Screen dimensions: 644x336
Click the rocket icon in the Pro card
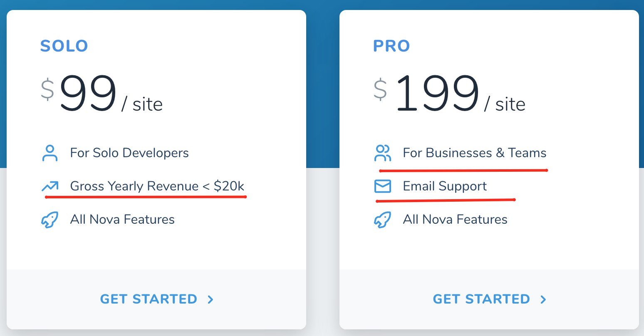[383, 220]
